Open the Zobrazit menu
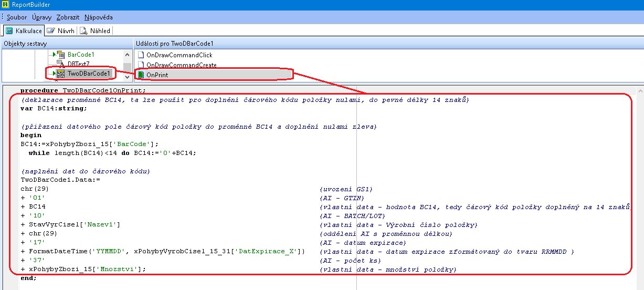 (67, 17)
